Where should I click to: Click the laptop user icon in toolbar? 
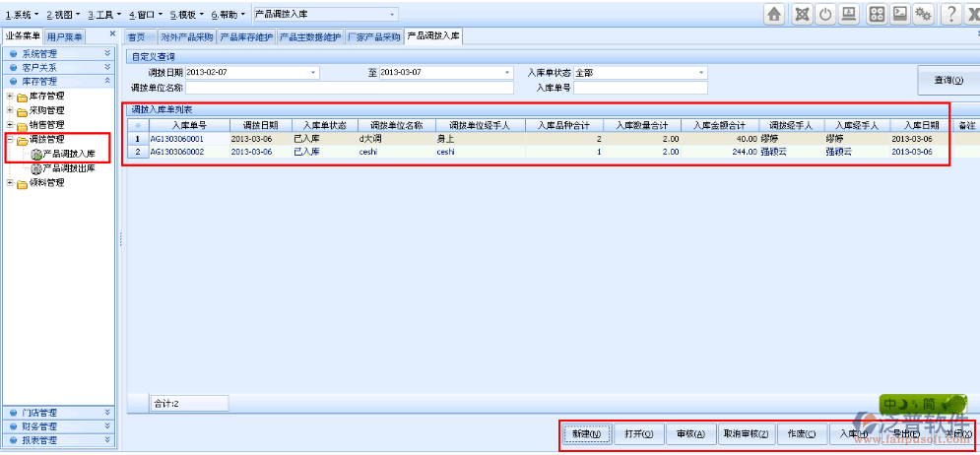pos(849,14)
